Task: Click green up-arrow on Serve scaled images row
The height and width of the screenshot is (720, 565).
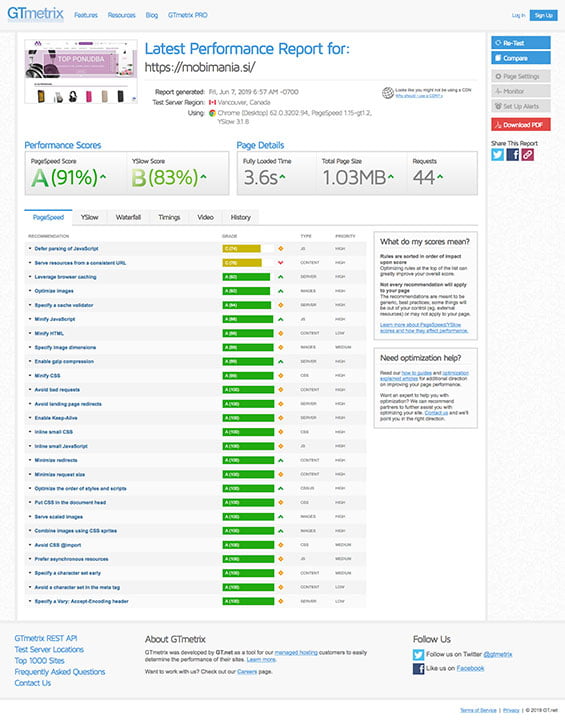Action: [x=281, y=517]
